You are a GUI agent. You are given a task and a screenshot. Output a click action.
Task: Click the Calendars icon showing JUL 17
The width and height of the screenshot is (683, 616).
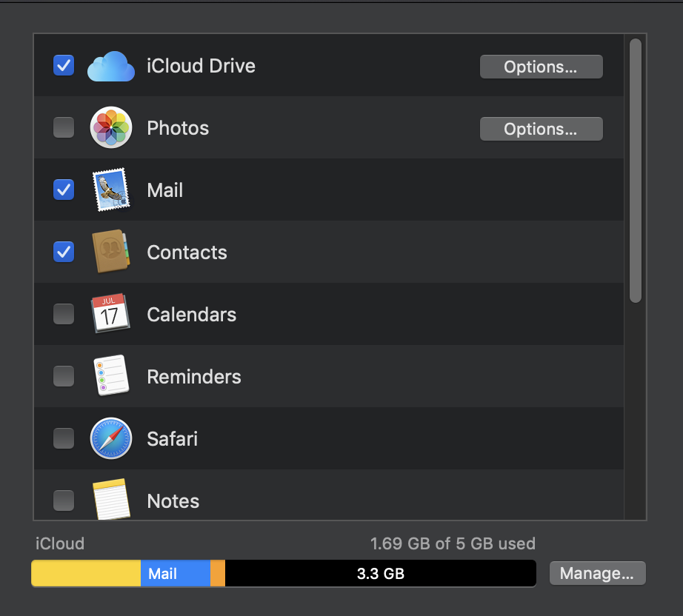point(110,313)
